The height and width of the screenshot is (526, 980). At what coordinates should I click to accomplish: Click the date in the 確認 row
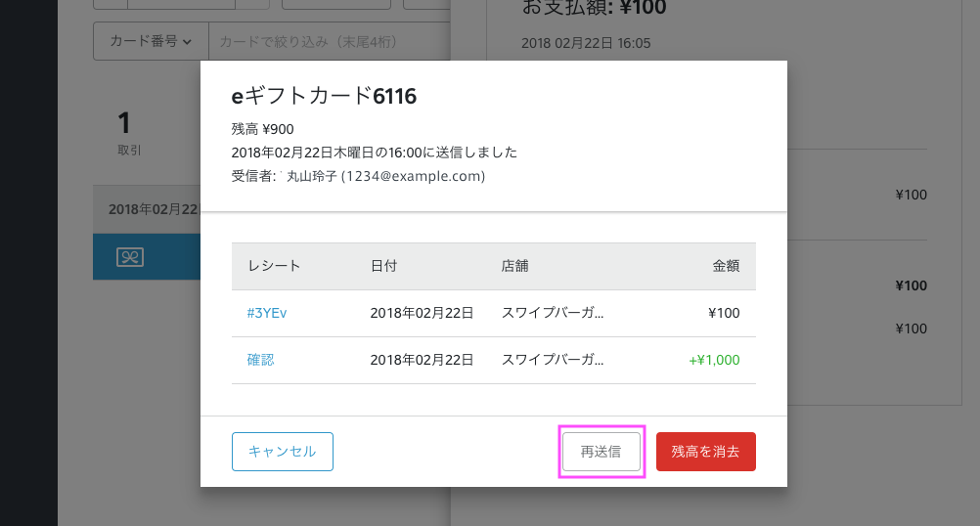tap(422, 360)
